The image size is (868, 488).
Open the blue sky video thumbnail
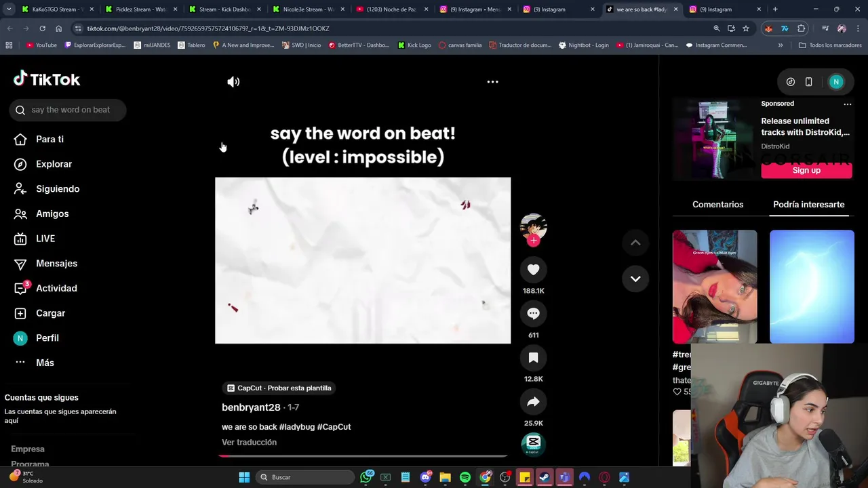tap(812, 287)
